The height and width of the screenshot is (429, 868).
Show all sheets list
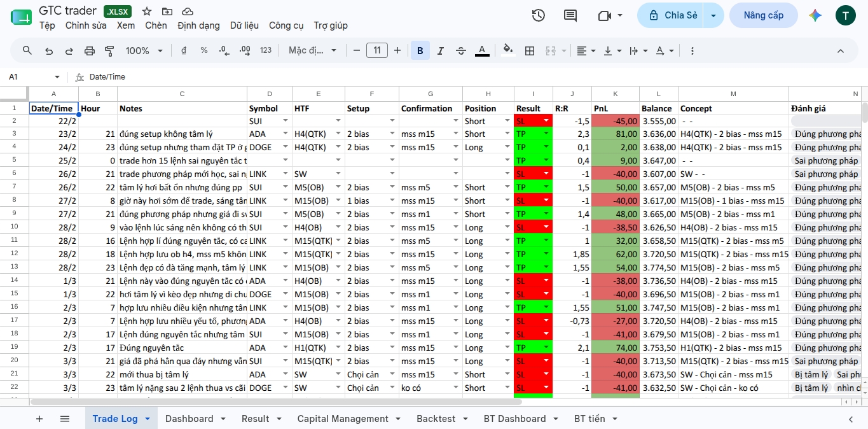(65, 418)
